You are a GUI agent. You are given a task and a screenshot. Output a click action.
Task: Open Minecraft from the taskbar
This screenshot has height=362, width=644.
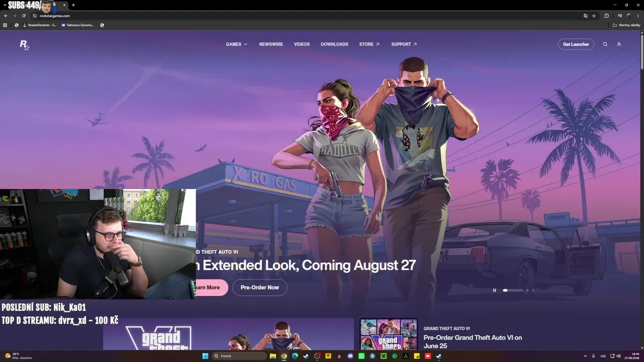click(383, 356)
